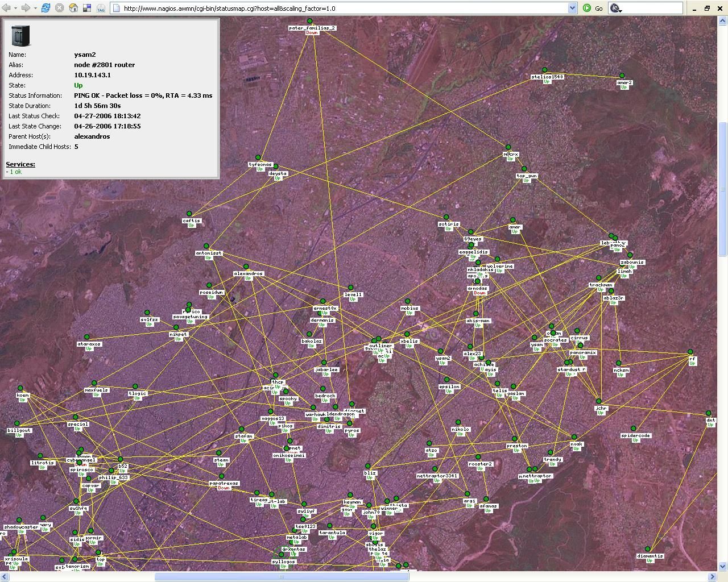Click inside the URL address field

click(x=345, y=8)
